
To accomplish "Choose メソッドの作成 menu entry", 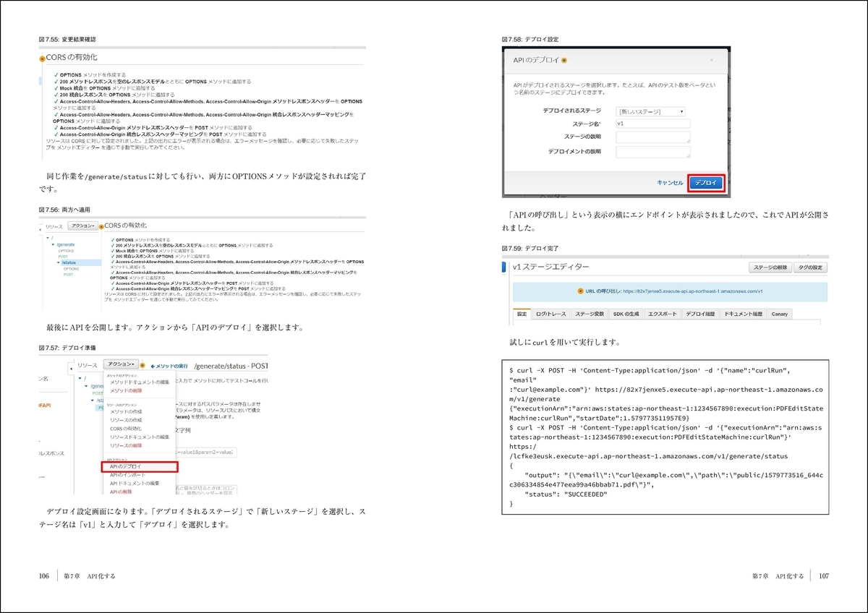I will coord(126,412).
